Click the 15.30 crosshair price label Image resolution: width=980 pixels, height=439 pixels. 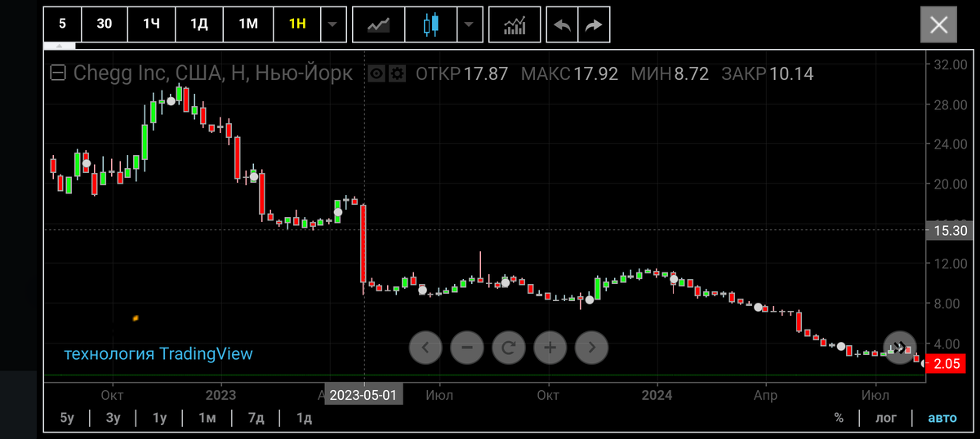(947, 230)
